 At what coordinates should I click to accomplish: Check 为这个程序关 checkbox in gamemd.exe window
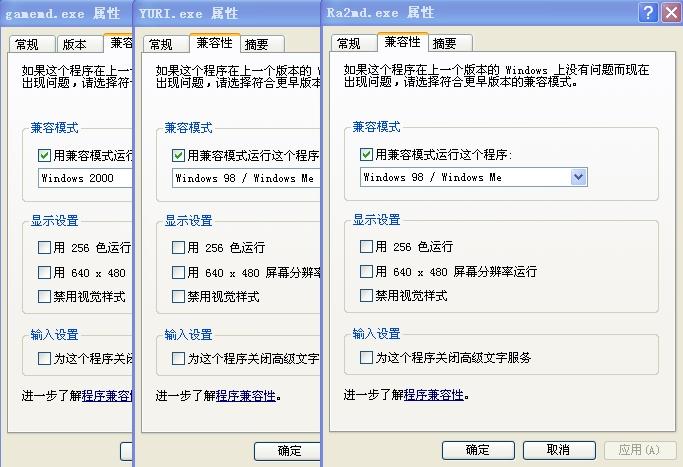(x=44, y=359)
